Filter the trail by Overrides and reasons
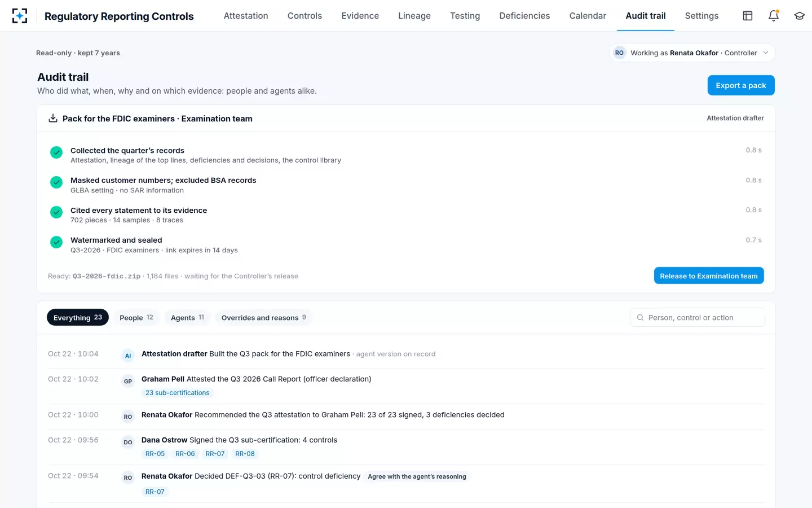 (263, 317)
